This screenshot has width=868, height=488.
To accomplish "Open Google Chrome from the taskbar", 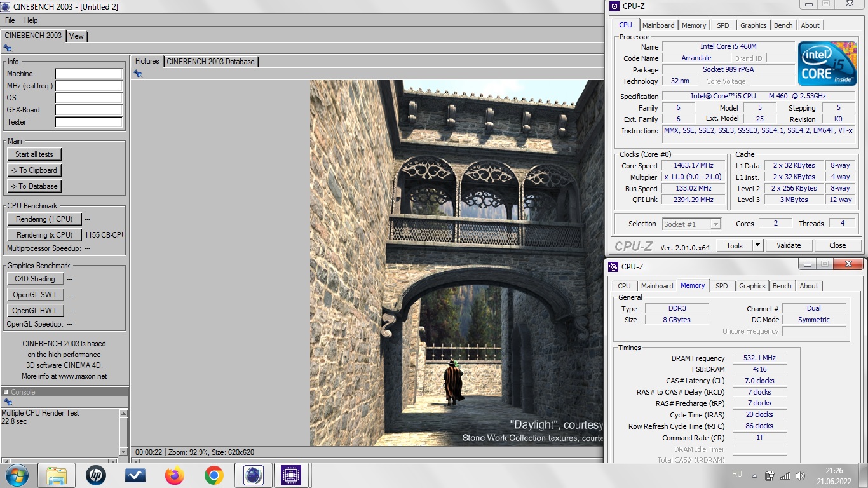I will 214,475.
